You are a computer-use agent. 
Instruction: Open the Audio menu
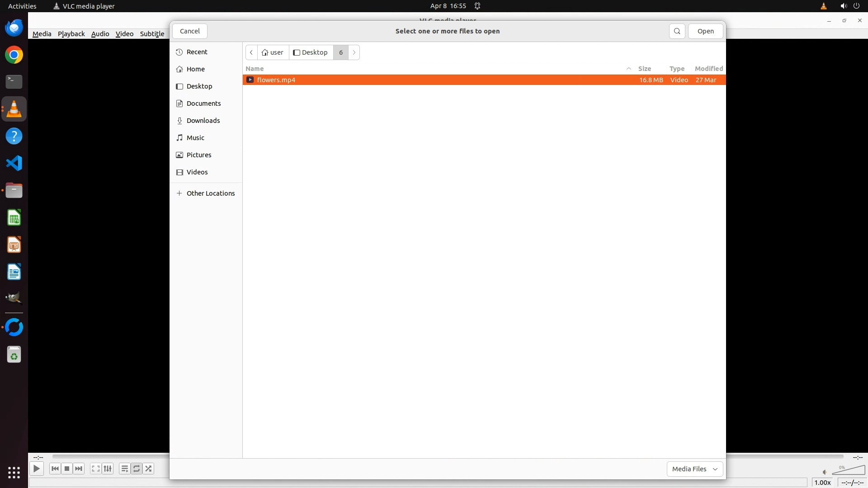tap(100, 34)
